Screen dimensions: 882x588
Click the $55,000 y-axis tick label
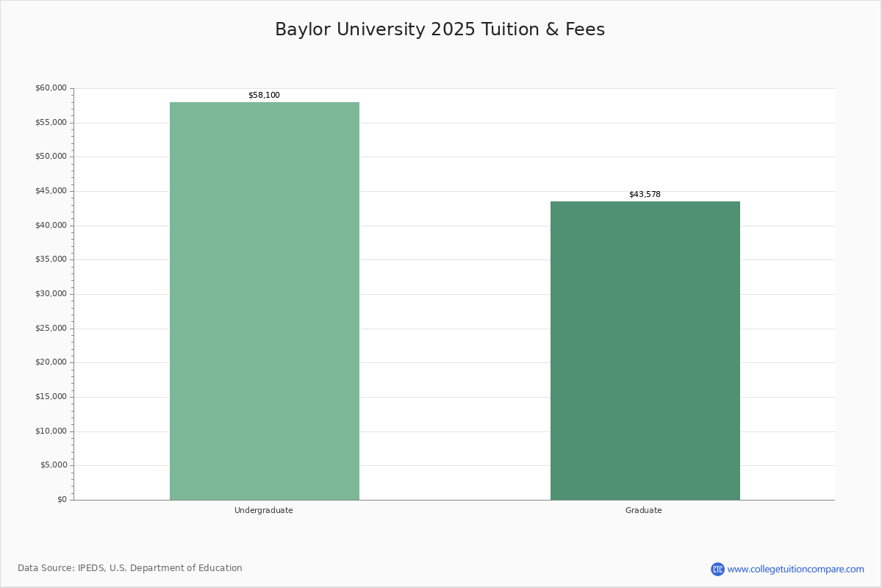coord(51,123)
